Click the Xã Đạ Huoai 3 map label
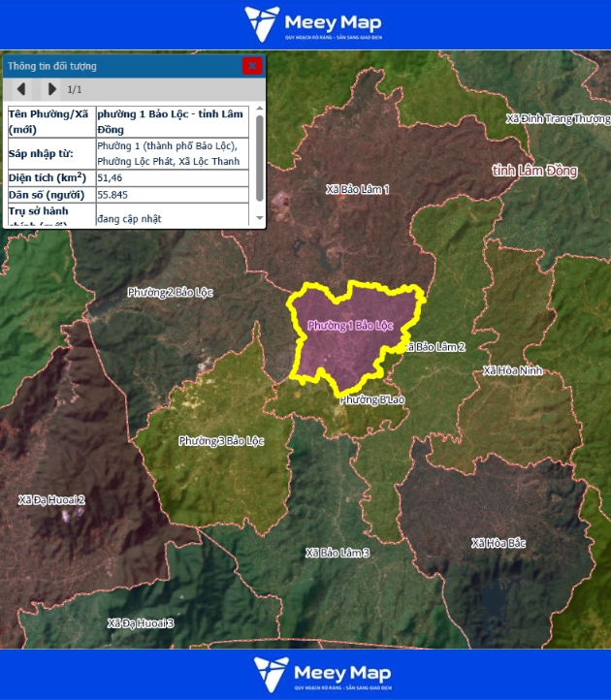611x700 pixels. pos(141,622)
